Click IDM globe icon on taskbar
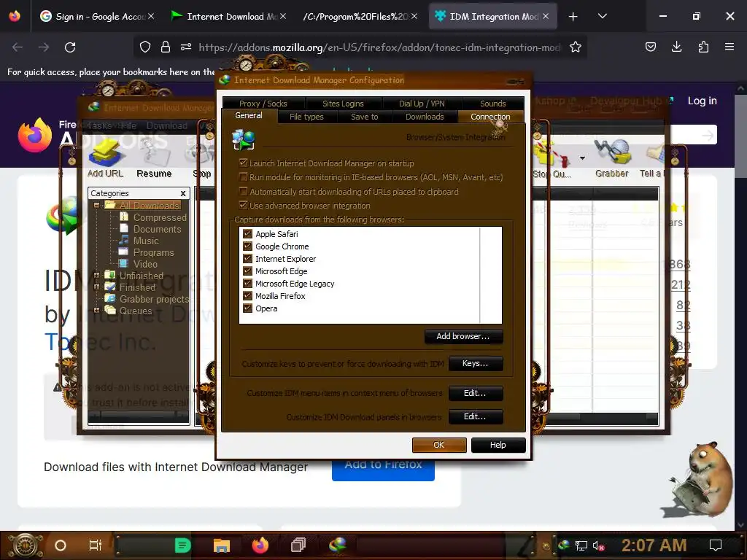The image size is (747, 560). pos(337,545)
